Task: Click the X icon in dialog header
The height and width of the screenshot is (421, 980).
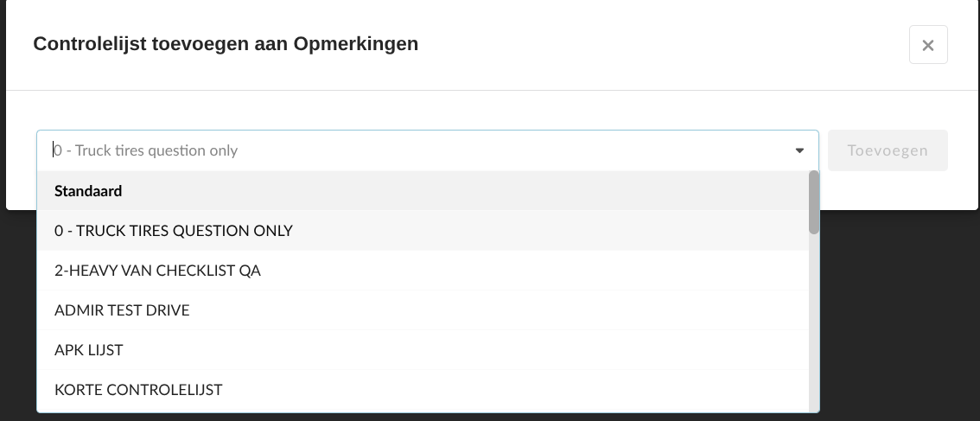Action: [928, 45]
